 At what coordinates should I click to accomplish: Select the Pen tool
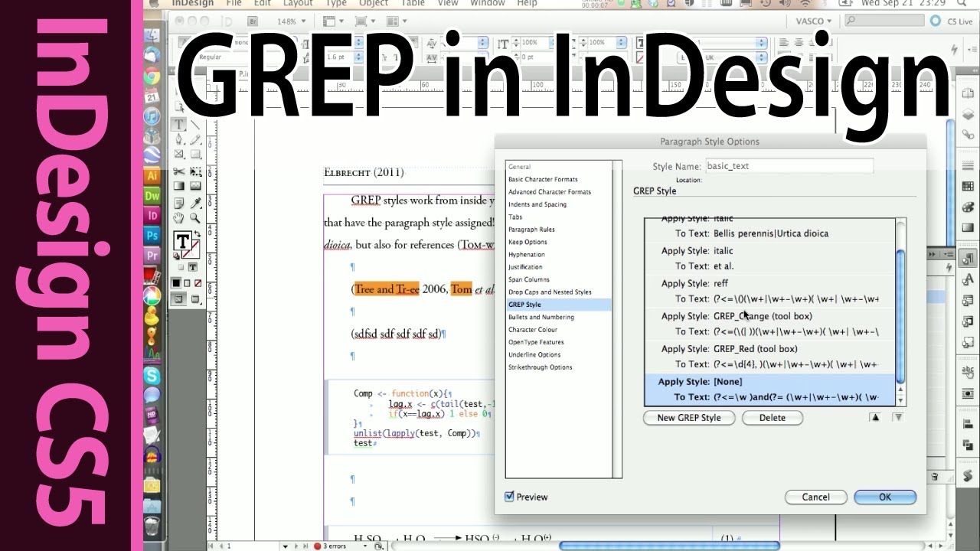tap(178, 139)
